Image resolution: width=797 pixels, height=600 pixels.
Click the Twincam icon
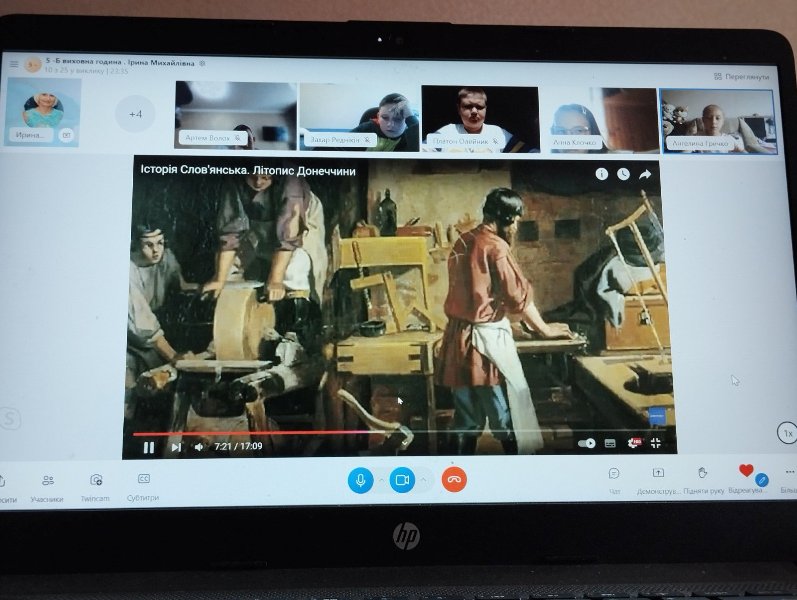click(96, 481)
